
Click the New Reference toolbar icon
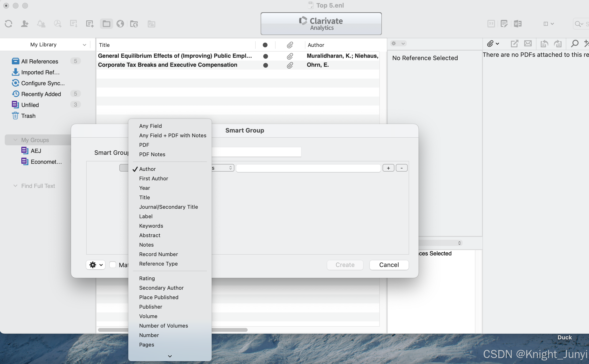89,24
